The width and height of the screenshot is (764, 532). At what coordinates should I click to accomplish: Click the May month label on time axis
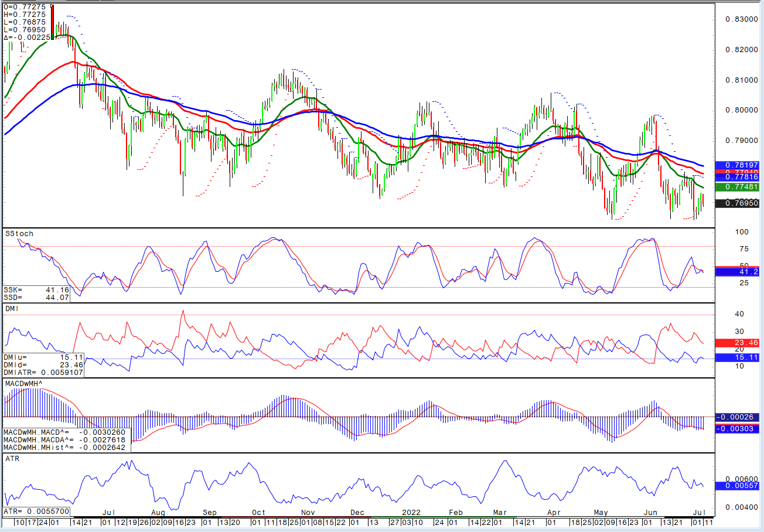(x=601, y=512)
